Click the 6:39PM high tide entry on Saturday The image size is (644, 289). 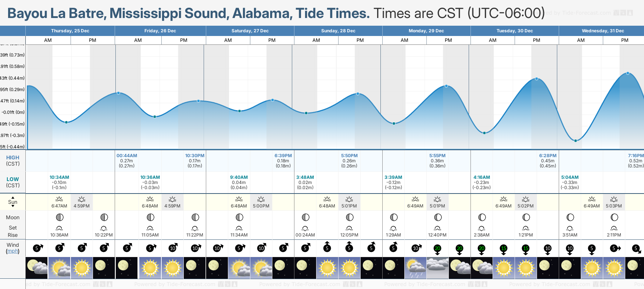pyautogui.click(x=283, y=156)
